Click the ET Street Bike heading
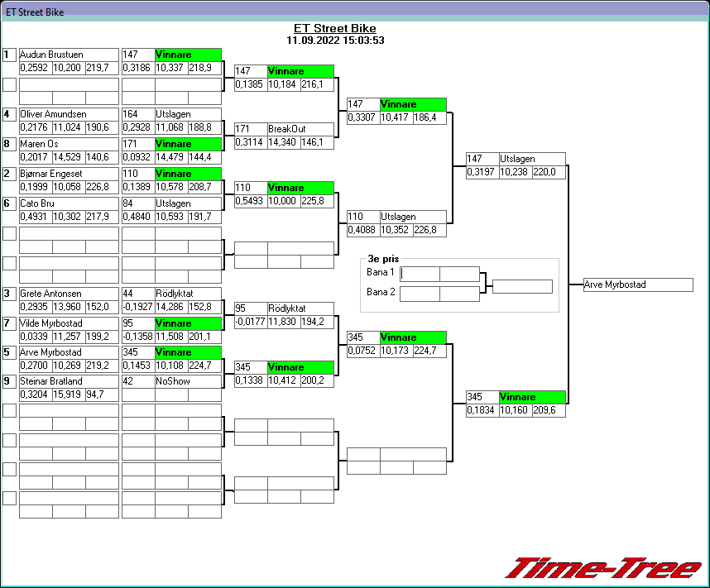 point(335,28)
